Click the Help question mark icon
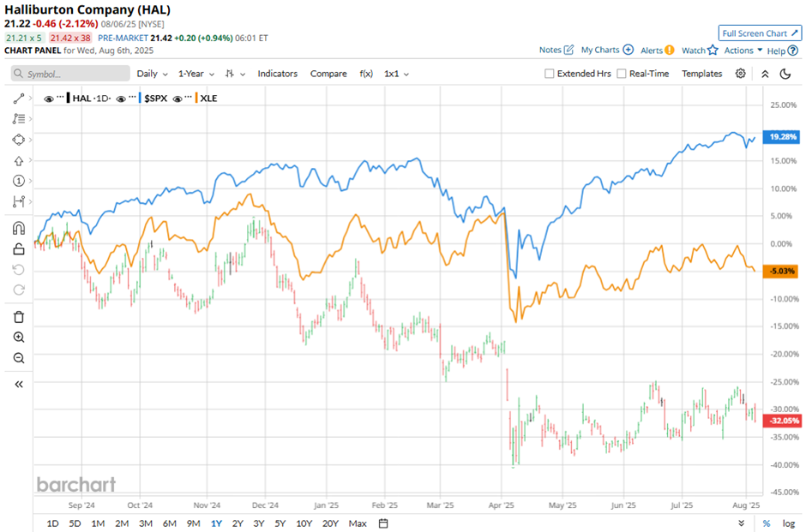This screenshot has height=532, width=806. pos(793,51)
